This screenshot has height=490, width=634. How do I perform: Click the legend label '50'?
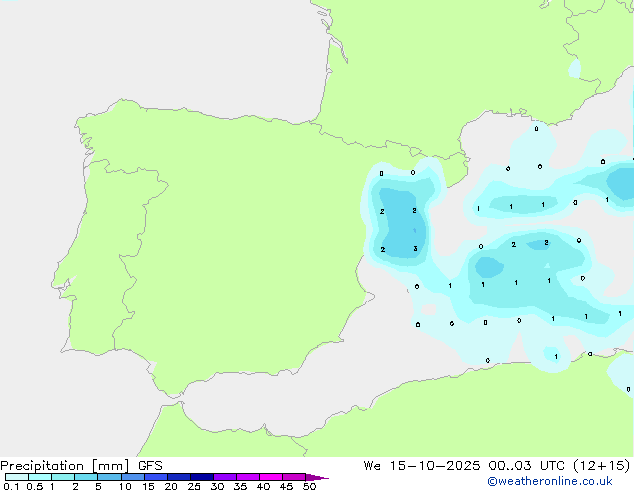coord(309,486)
